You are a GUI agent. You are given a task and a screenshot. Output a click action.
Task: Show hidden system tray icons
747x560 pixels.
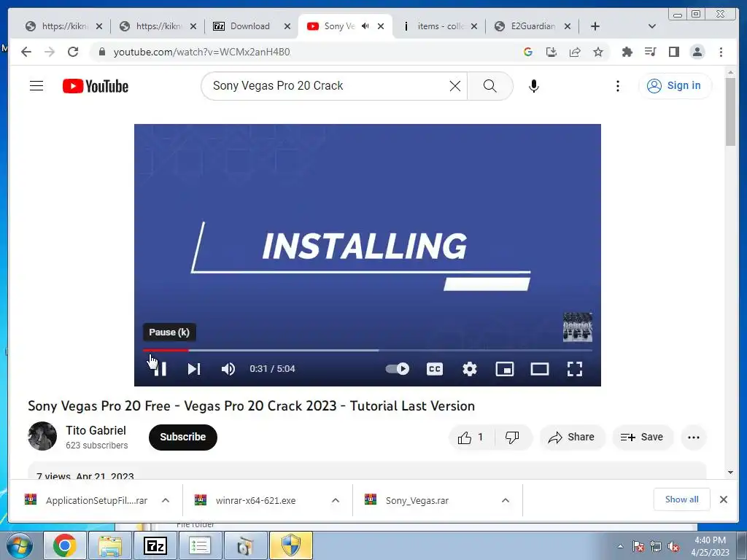pos(620,546)
